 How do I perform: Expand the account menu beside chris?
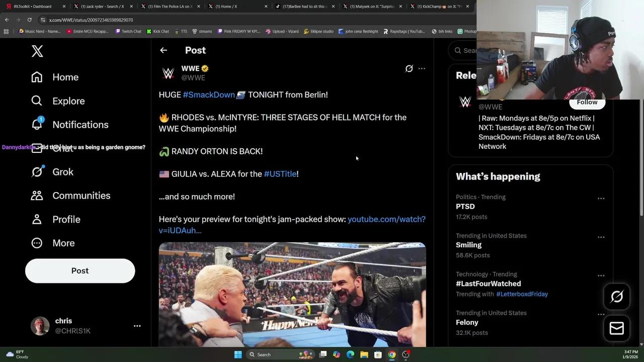(137, 326)
